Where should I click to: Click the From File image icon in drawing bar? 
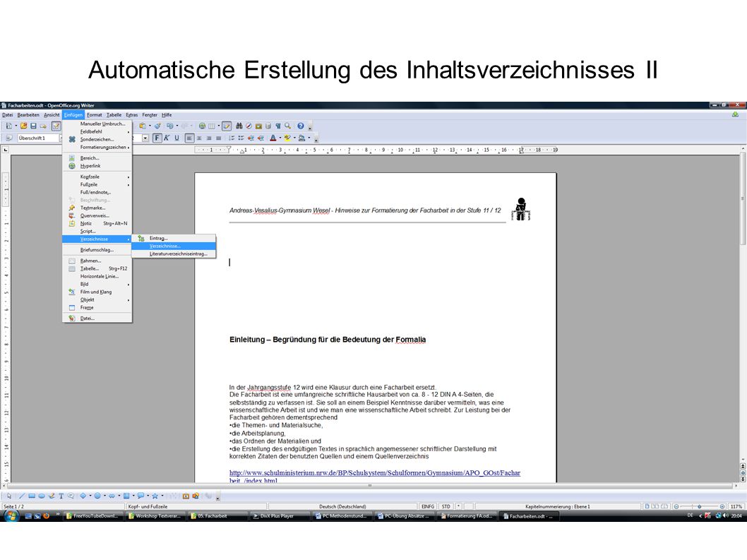pyautogui.click(x=186, y=496)
